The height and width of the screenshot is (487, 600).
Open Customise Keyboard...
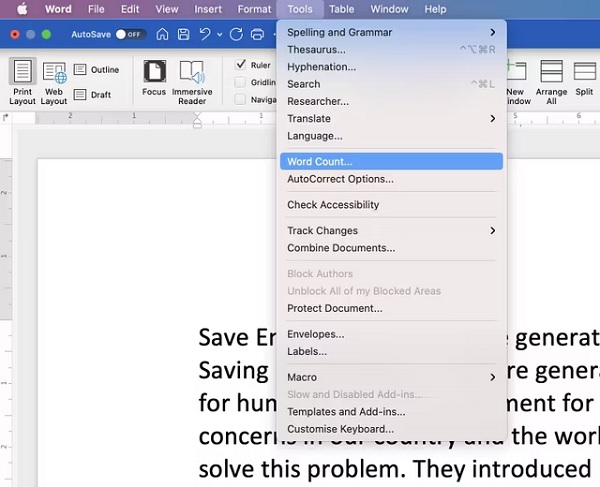click(391, 429)
